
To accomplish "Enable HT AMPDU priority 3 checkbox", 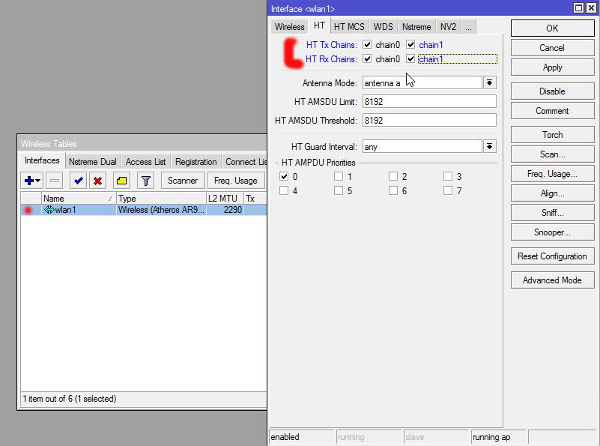I will pos(448,176).
